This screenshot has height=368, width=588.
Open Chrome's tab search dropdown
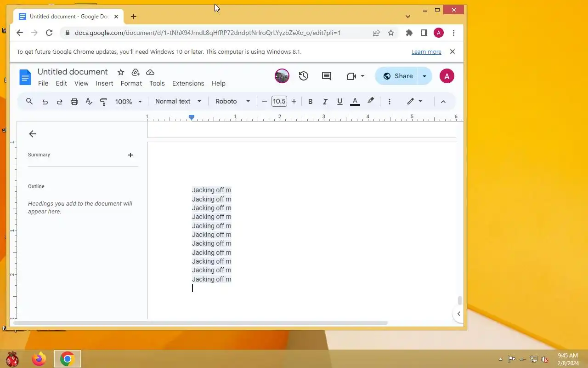click(408, 17)
